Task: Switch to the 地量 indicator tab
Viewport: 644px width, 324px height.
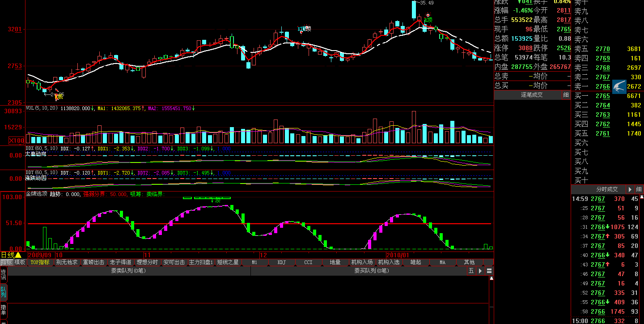Action: point(335,262)
